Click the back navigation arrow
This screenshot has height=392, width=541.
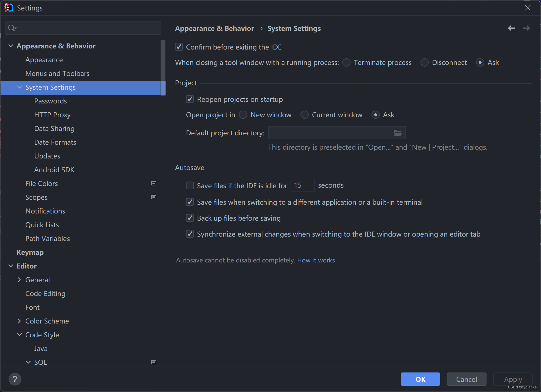point(512,28)
